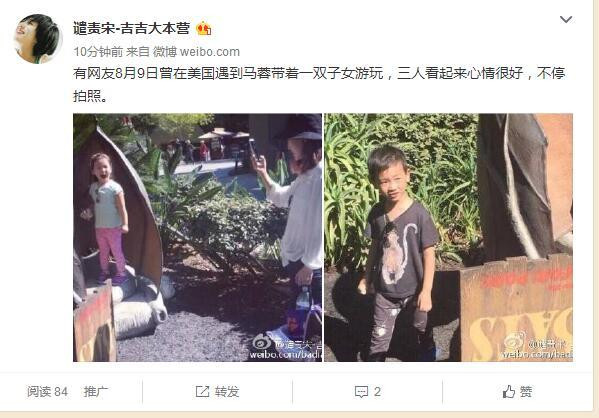View the right photo of boy standing
Screen dimensions: 599x418
pyautogui.click(x=448, y=237)
